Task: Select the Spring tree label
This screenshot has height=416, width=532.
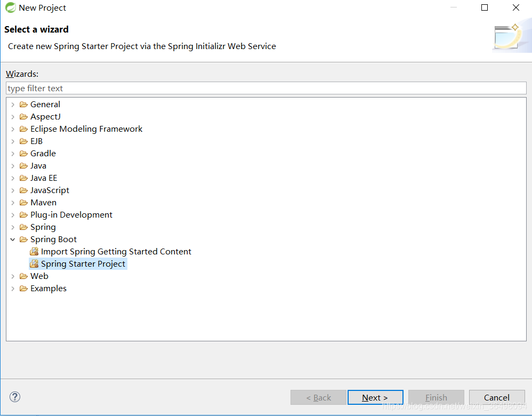Action: 43,227
